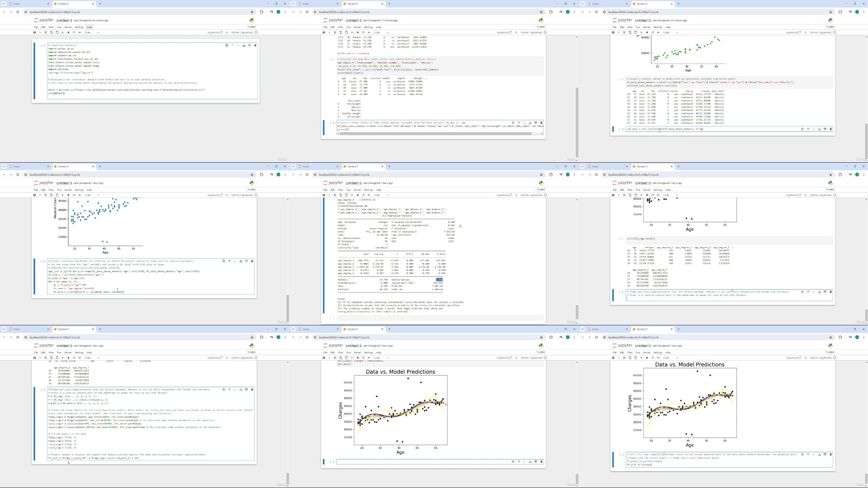Open browser extensions in the bmi_labels window
868x488 pixels.
pyautogui.click(x=551, y=12)
